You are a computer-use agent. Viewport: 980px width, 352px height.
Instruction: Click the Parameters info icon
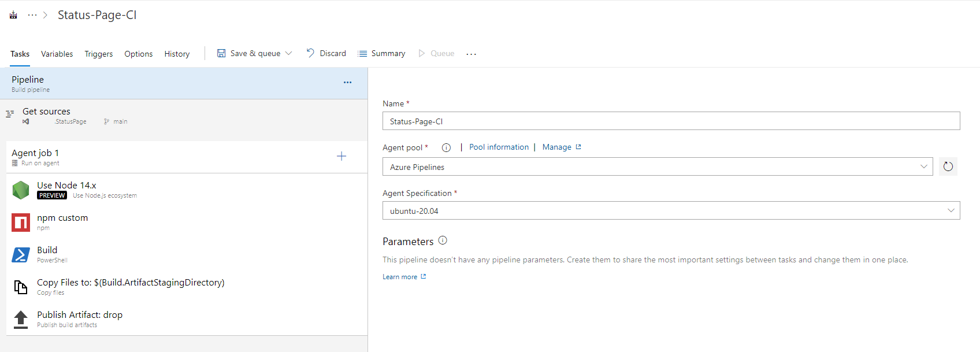tap(443, 240)
